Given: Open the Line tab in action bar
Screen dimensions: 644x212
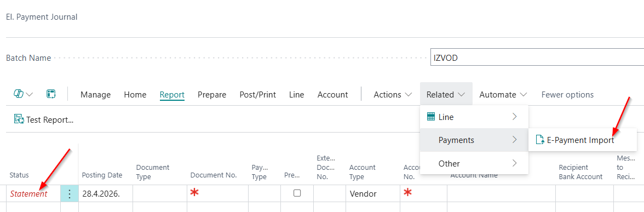Looking at the screenshot, I should point(297,94).
